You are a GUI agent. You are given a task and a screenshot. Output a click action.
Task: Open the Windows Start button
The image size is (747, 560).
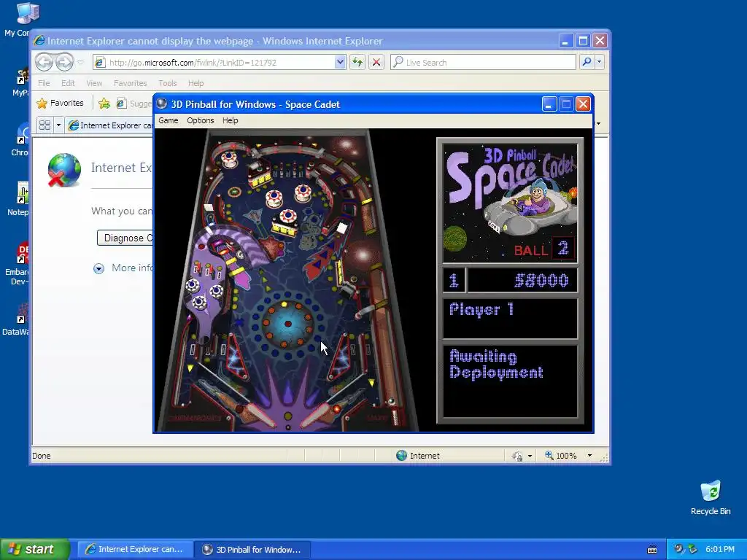[x=34, y=549]
